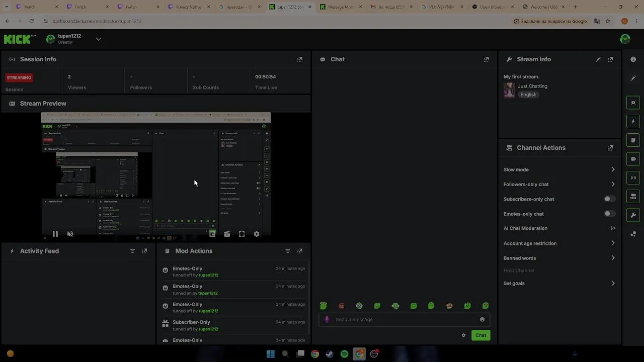Open the profile avatar menu in the header

pos(625,39)
